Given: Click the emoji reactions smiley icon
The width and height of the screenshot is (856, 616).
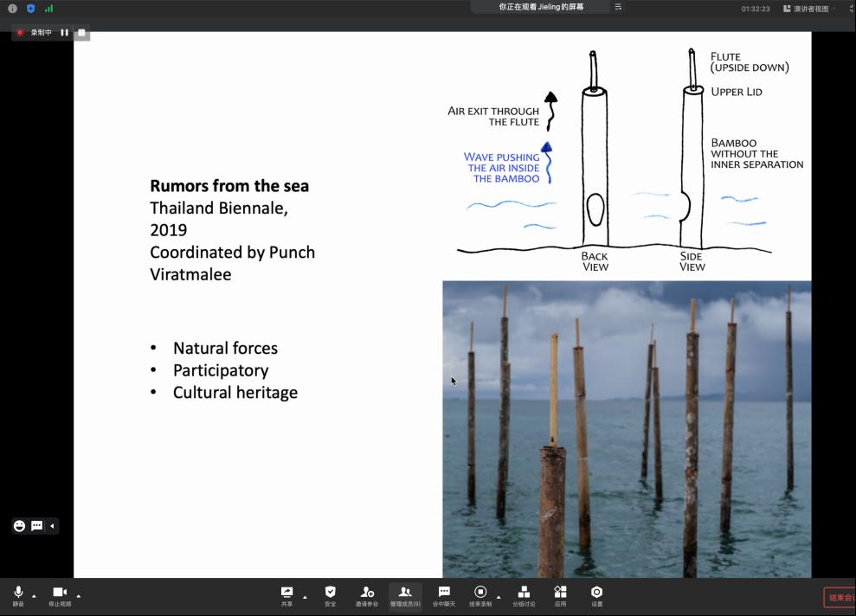Looking at the screenshot, I should (19, 526).
